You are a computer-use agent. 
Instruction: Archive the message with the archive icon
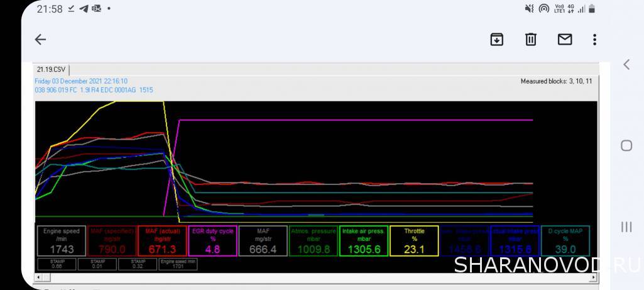tap(496, 40)
